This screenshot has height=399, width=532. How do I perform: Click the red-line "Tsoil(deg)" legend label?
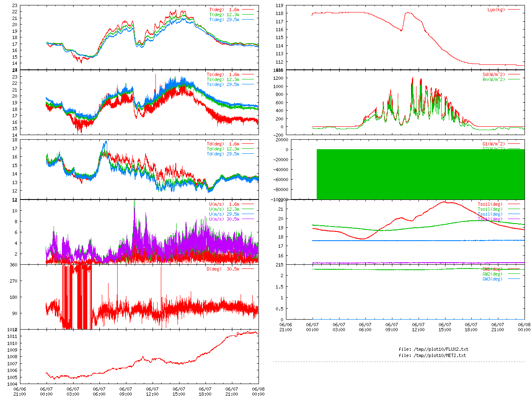tap(490, 204)
